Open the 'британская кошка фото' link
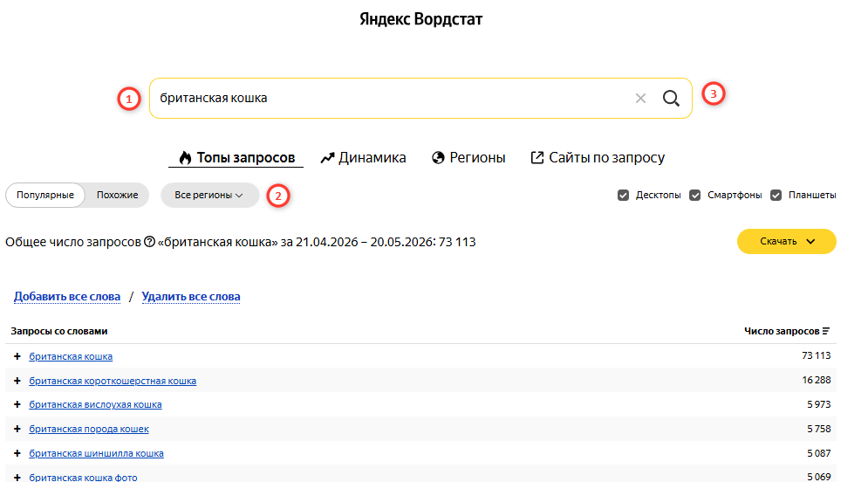868x482 pixels. pyautogui.click(x=83, y=477)
